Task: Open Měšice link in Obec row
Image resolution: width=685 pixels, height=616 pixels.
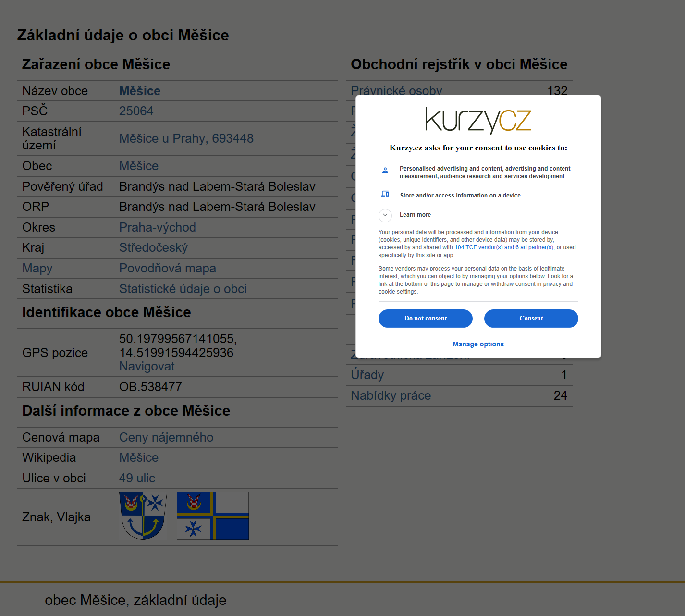Action: coord(139,166)
